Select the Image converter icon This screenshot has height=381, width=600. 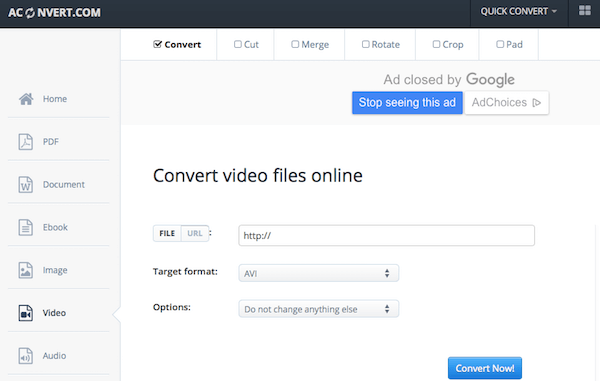26,270
